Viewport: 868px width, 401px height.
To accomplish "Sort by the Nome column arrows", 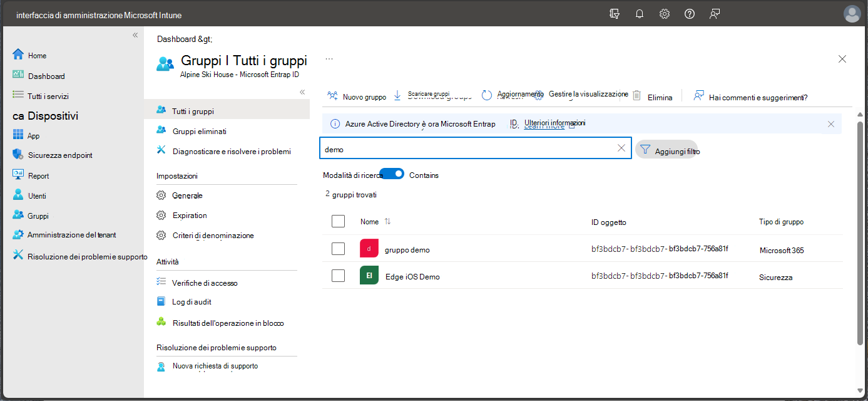I will (x=387, y=221).
